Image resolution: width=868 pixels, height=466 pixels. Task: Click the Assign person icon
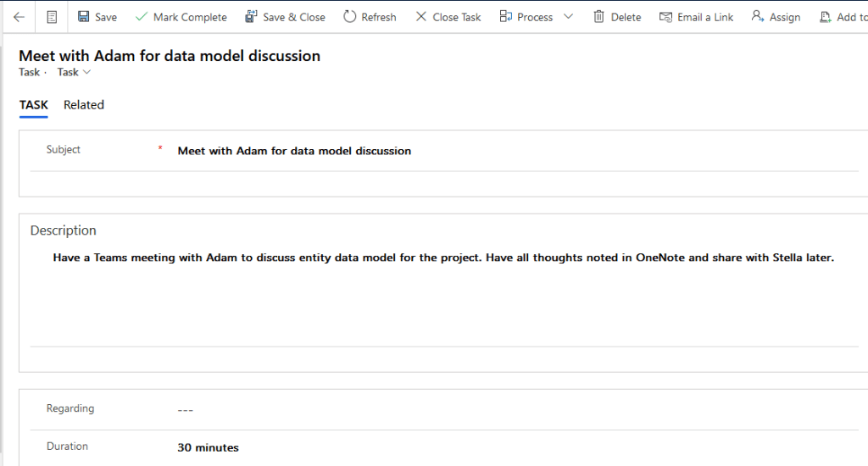(758, 17)
